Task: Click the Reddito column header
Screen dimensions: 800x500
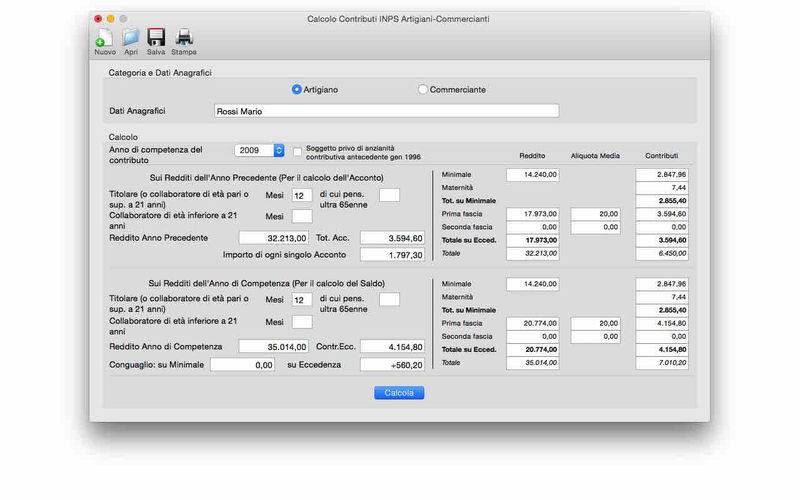Action: click(x=532, y=156)
